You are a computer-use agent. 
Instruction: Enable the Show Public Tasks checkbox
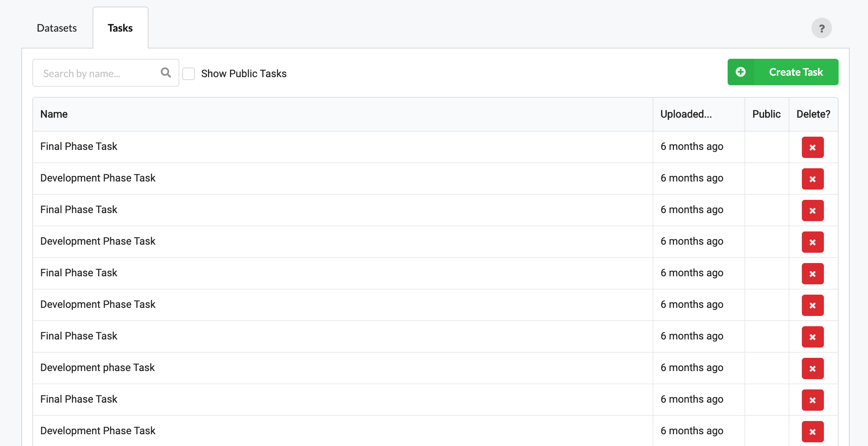click(x=189, y=73)
